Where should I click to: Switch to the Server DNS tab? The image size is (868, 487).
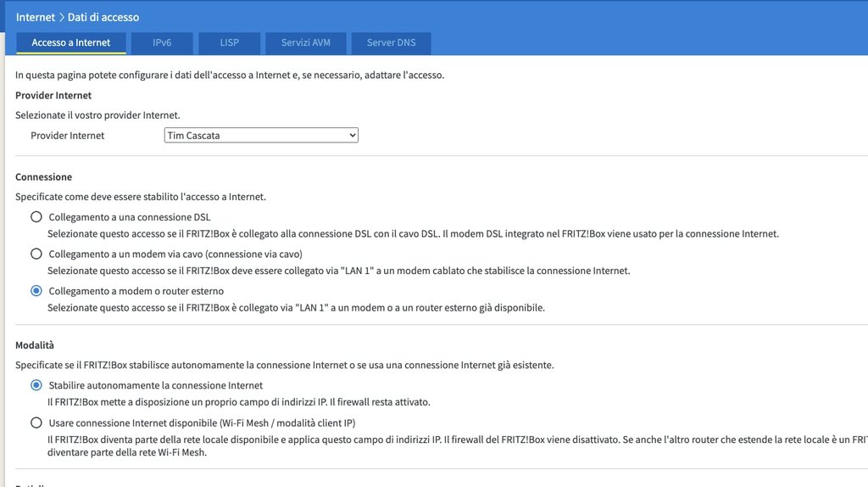coord(392,42)
